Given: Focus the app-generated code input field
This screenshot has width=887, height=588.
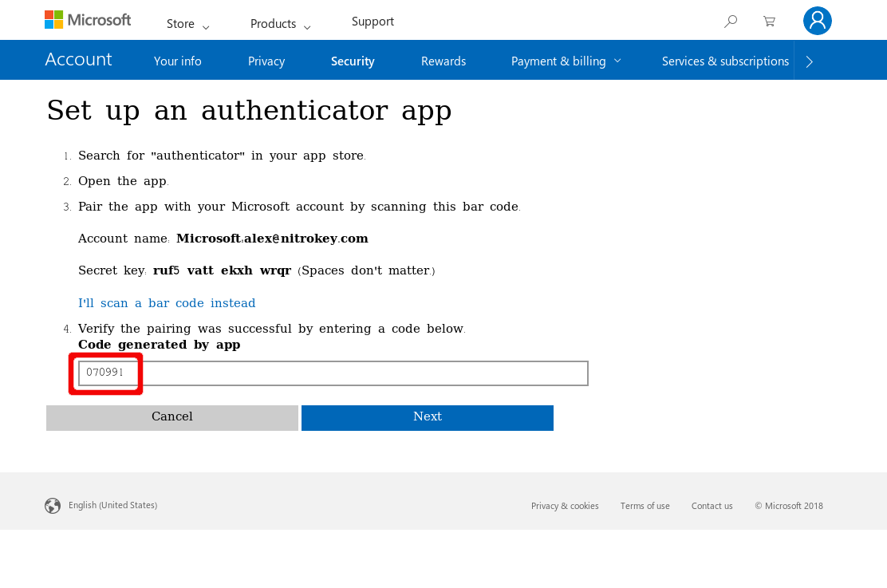Looking at the screenshot, I should click(x=333, y=373).
